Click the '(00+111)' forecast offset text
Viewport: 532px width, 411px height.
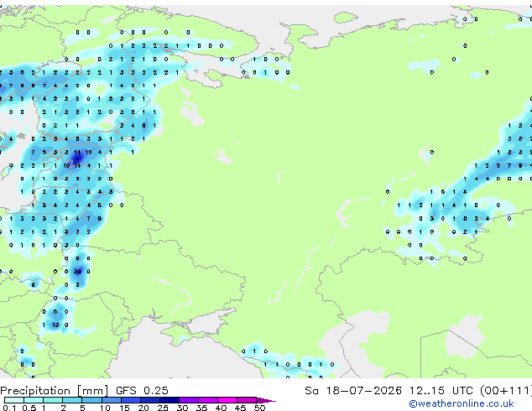[x=506, y=391]
